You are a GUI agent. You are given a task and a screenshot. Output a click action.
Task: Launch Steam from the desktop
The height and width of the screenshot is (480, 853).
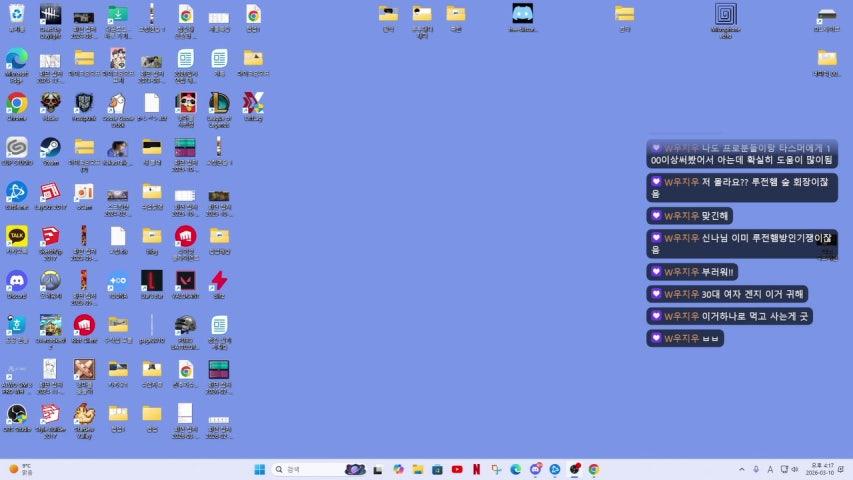click(x=50, y=148)
